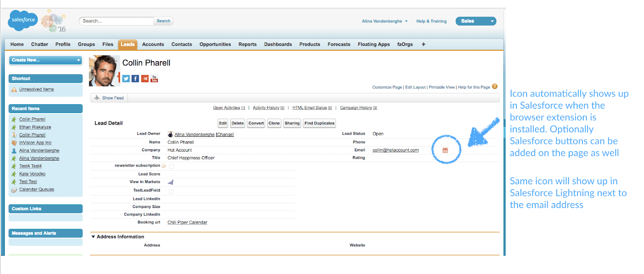Click the Search button
This screenshot has width=644, height=274.
163,21
